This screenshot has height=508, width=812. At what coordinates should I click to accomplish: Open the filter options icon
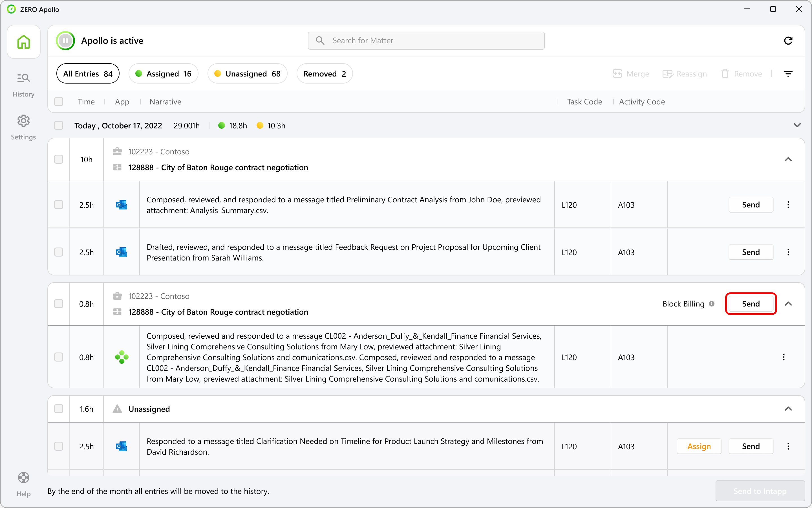[x=788, y=74]
